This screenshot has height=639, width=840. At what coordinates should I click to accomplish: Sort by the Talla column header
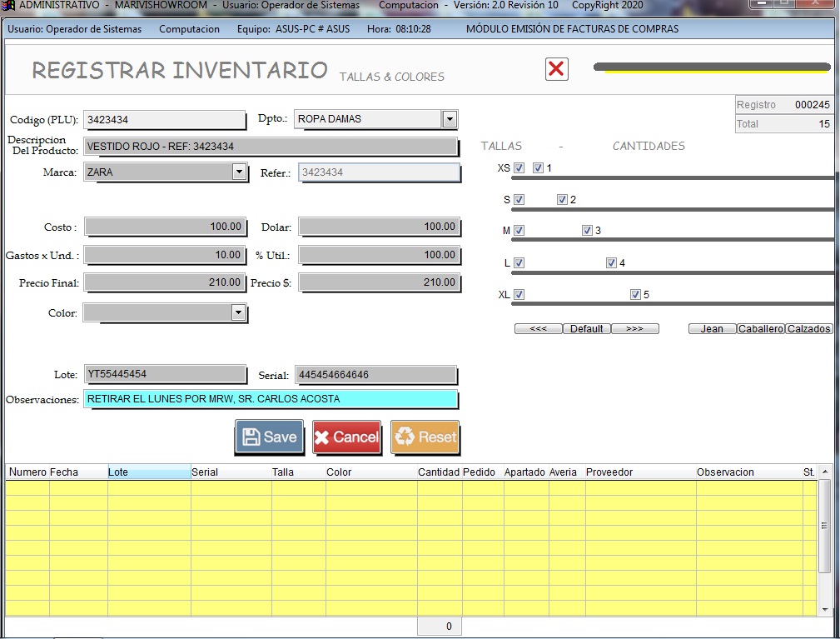tap(298, 472)
